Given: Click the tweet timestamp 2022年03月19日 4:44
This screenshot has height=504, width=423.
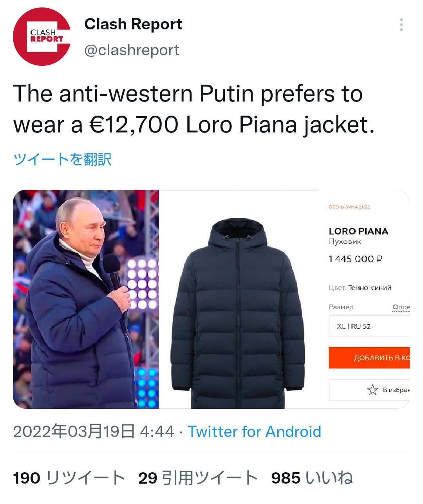Looking at the screenshot, I should 94,432.
